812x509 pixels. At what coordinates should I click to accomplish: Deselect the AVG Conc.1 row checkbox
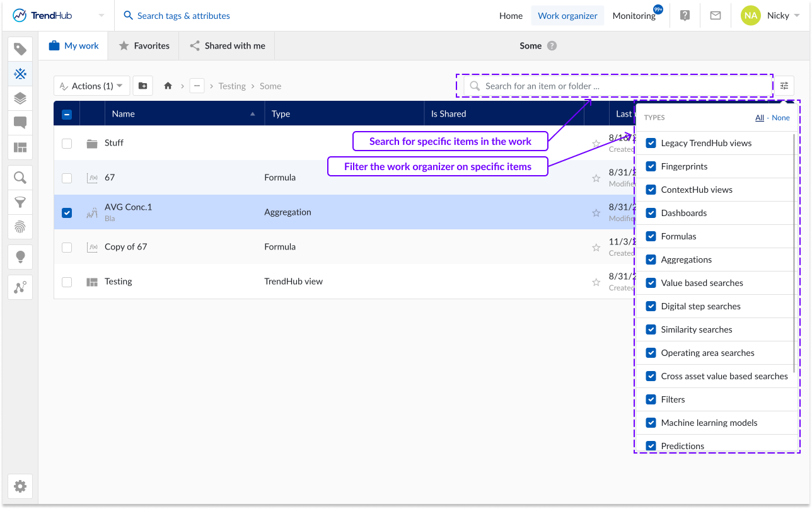67,213
